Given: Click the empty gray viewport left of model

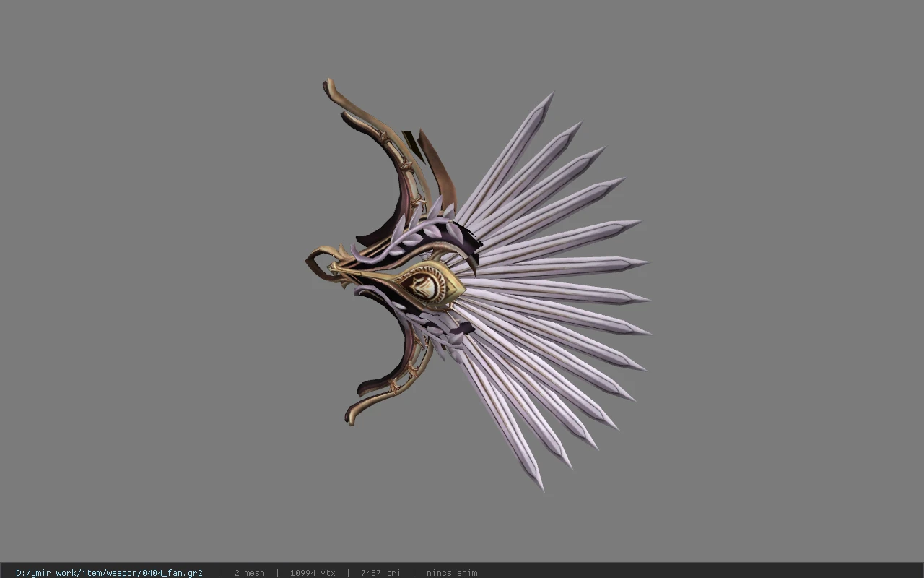Looking at the screenshot, I should pyautogui.click(x=144, y=289).
